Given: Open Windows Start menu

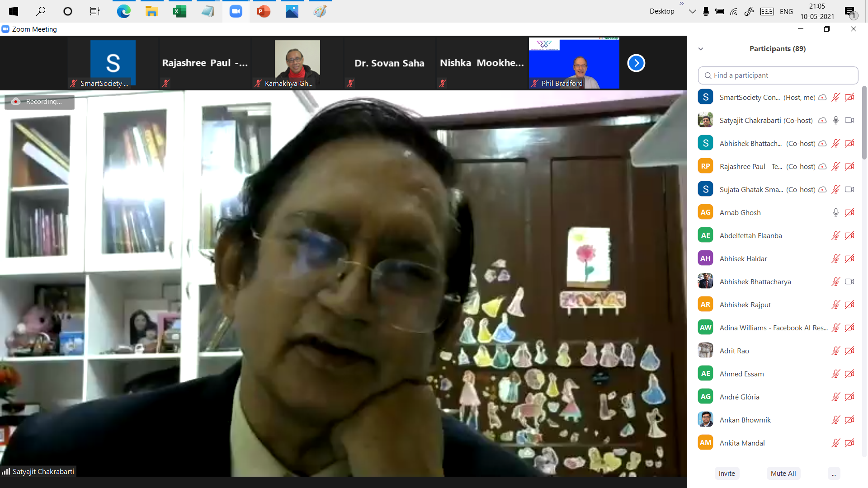Looking at the screenshot, I should pos(13,11).
